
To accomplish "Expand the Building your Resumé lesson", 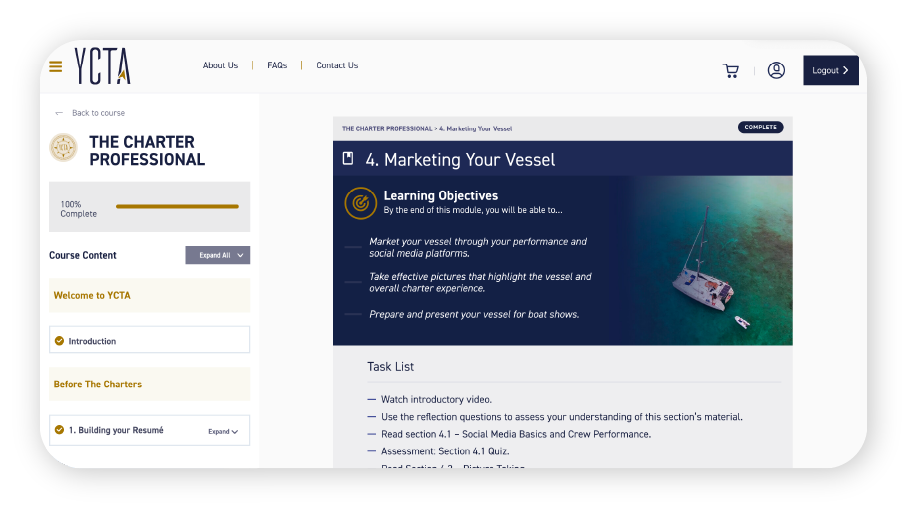I will 223,431.
